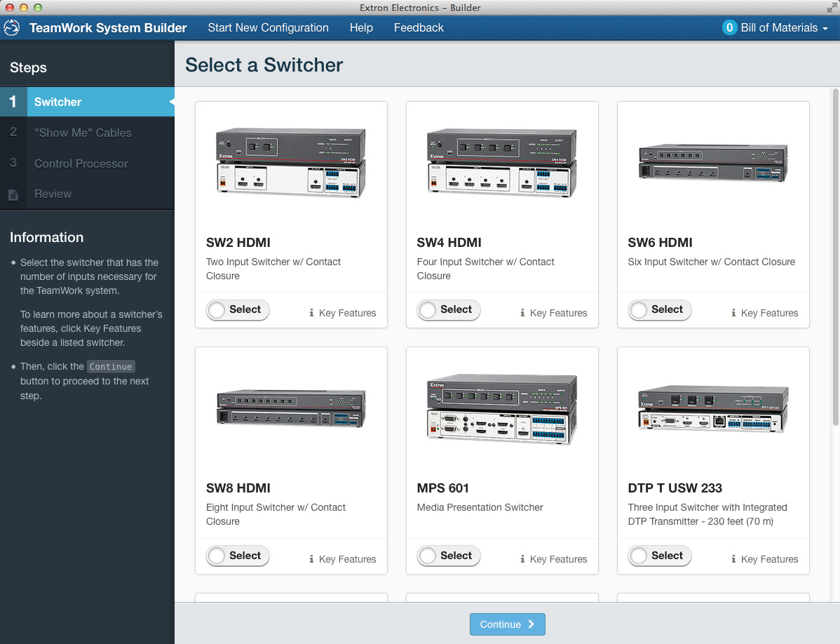Screen dimensions: 840x644
Task: Click the SW8 HDMI product image
Action: point(291,408)
